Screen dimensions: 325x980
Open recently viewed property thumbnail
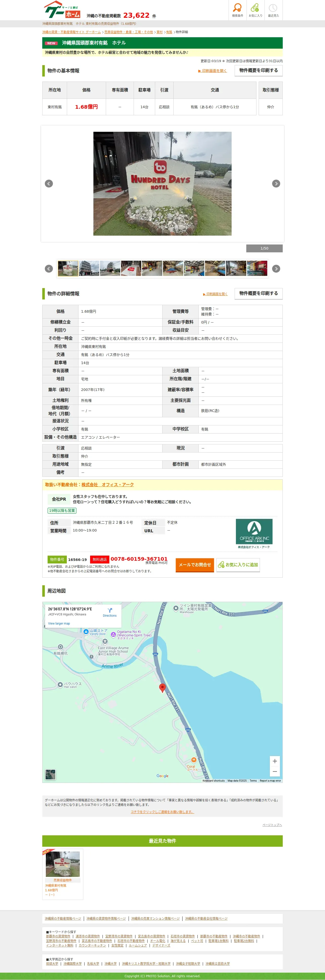(x=63, y=864)
